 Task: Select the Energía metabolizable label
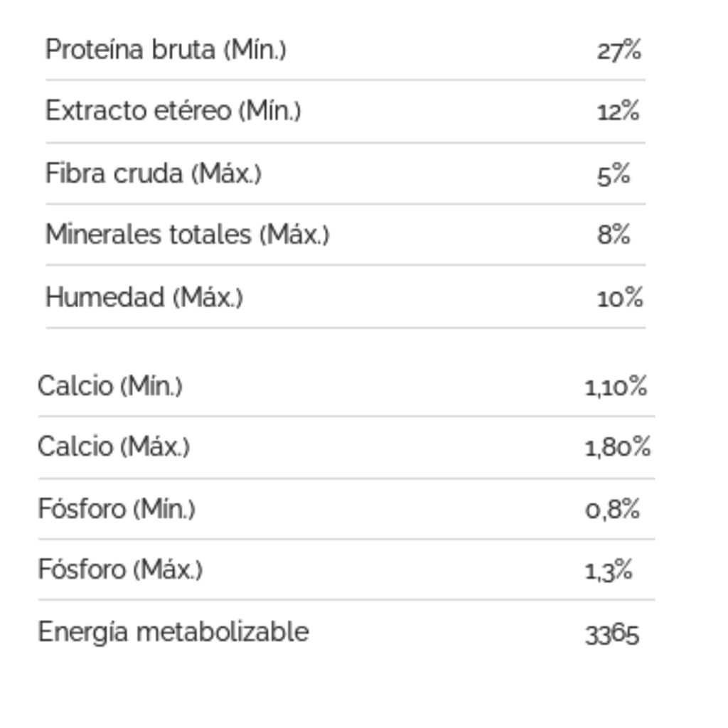(173, 632)
